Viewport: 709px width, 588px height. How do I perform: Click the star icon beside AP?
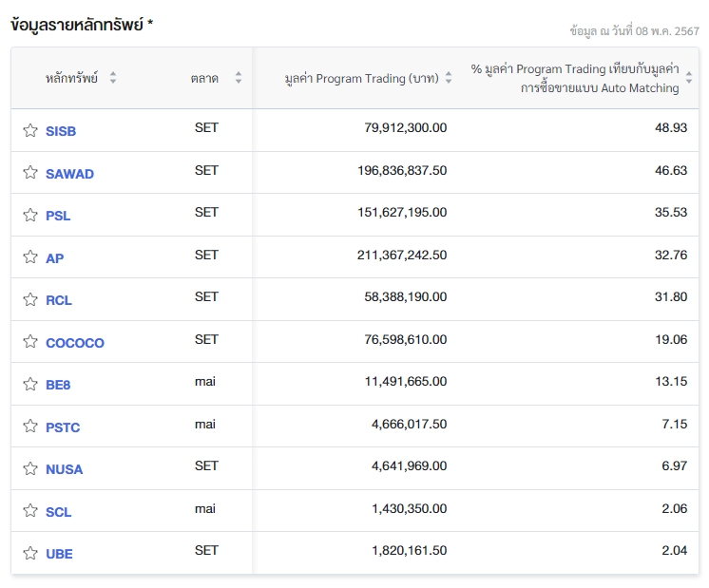[30, 257]
